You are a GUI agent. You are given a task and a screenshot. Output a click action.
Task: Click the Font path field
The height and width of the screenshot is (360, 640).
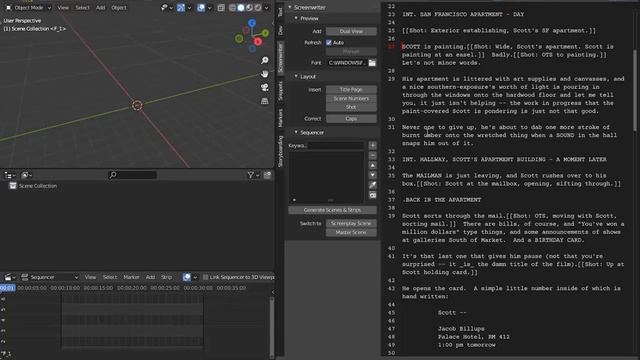(347, 63)
